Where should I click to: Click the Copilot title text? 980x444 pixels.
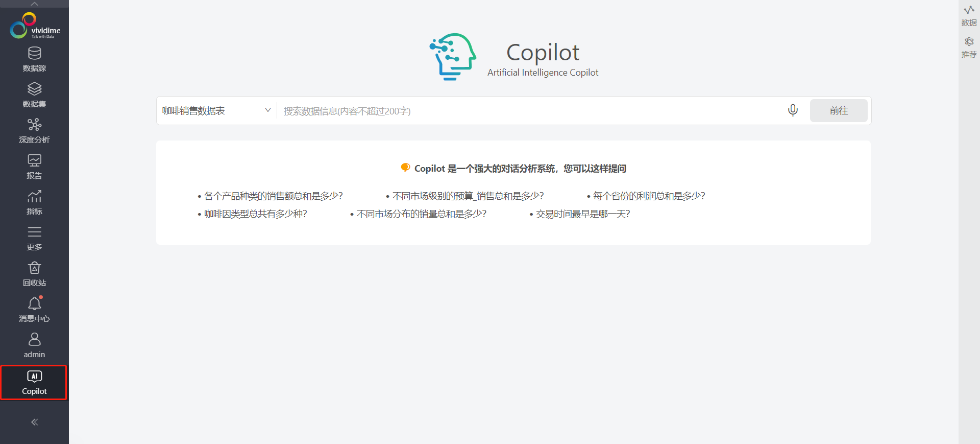click(543, 52)
